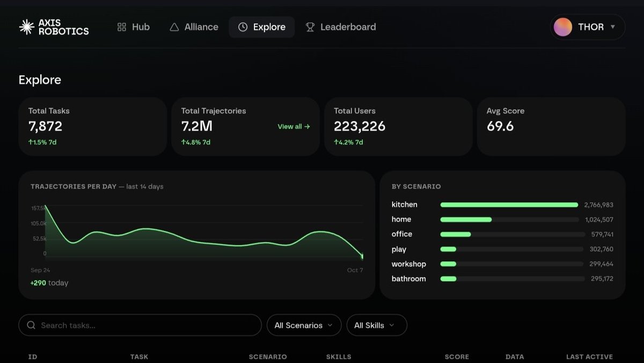Click the workshop scenario bar

[512, 264]
